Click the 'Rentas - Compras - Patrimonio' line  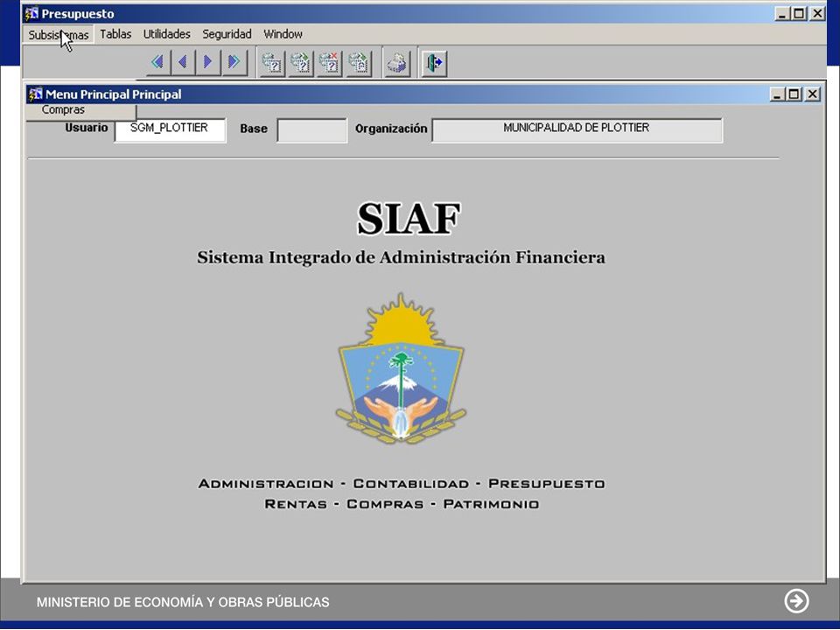(402, 504)
